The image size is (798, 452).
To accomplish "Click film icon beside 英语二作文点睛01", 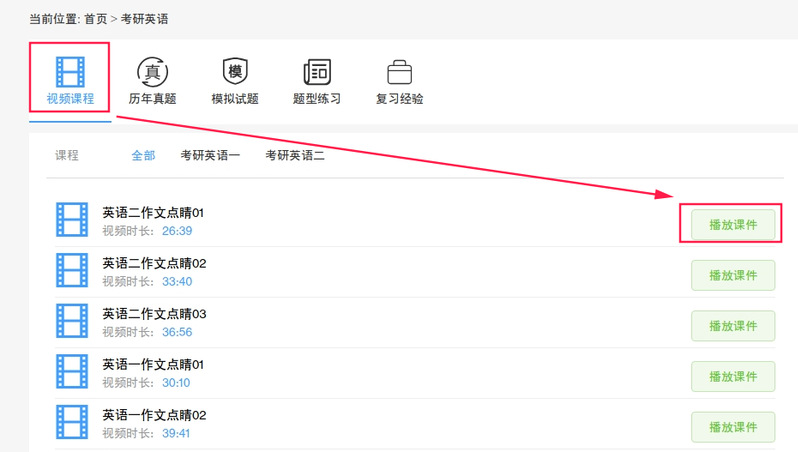I will [x=72, y=220].
